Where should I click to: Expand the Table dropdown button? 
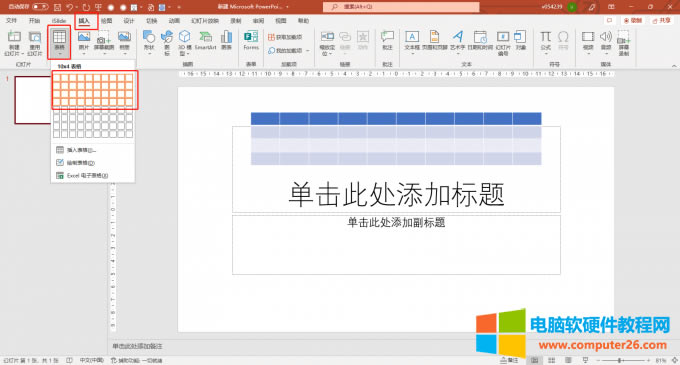[59, 42]
